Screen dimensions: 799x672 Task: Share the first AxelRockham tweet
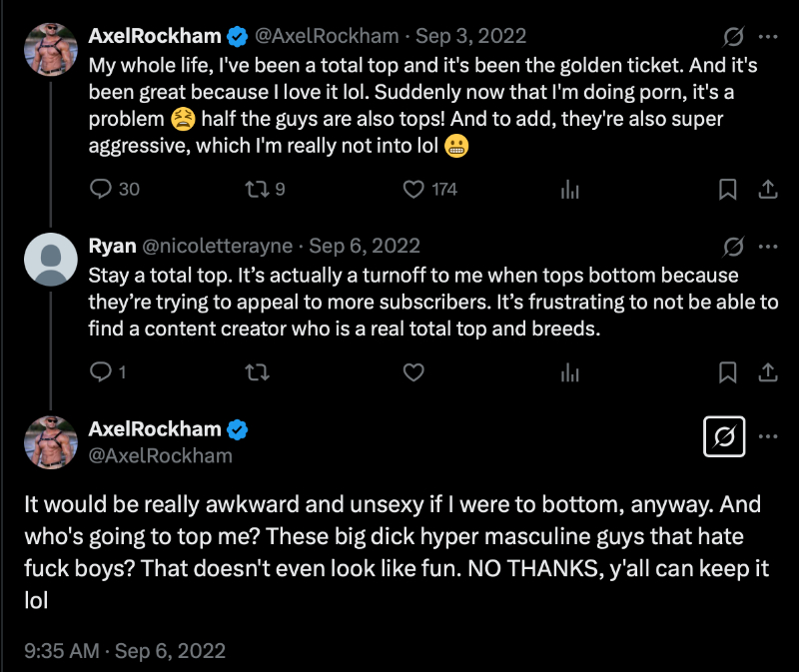click(x=768, y=189)
